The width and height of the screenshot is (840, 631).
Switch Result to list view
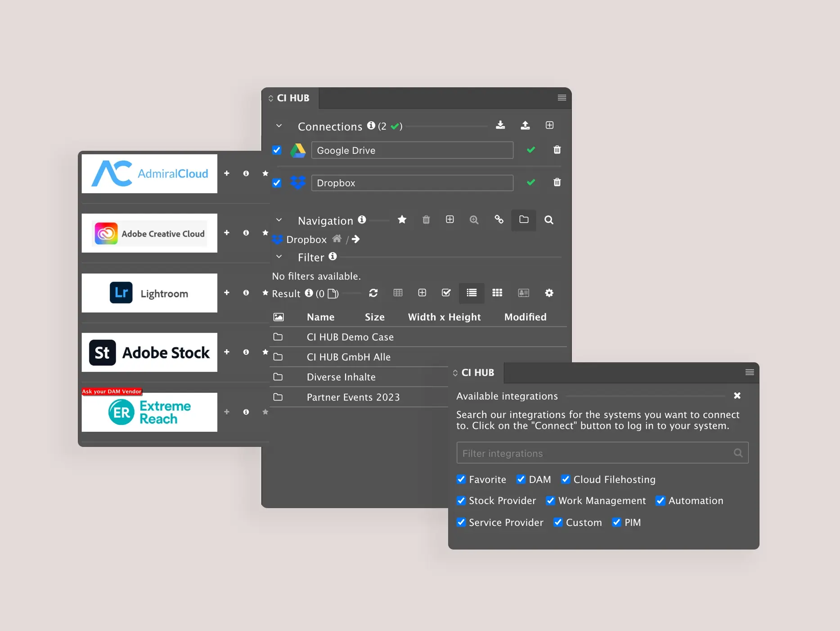point(472,293)
